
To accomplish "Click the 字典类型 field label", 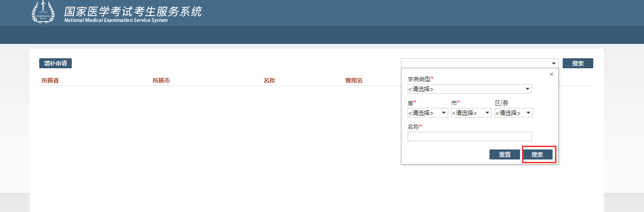I will 420,79.
